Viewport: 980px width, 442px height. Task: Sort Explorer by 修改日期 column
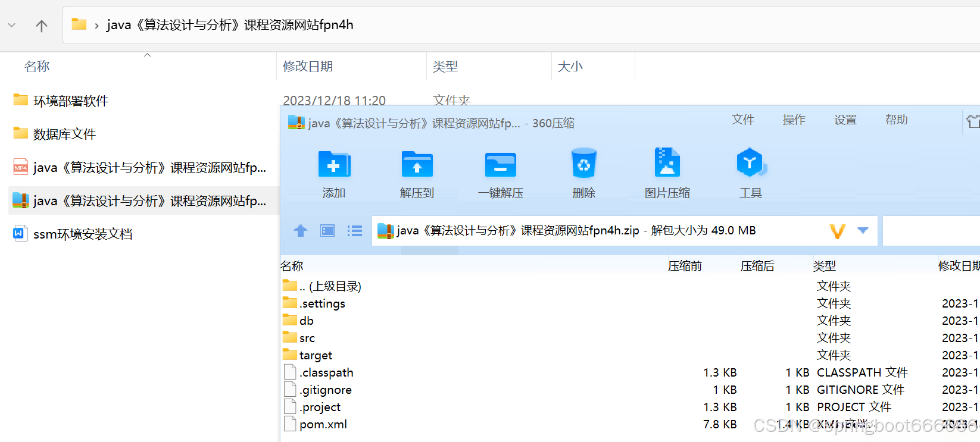[308, 67]
